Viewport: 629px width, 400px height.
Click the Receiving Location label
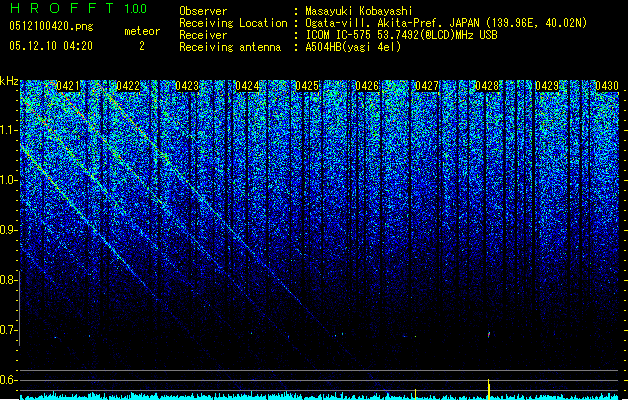pyautogui.click(x=233, y=23)
